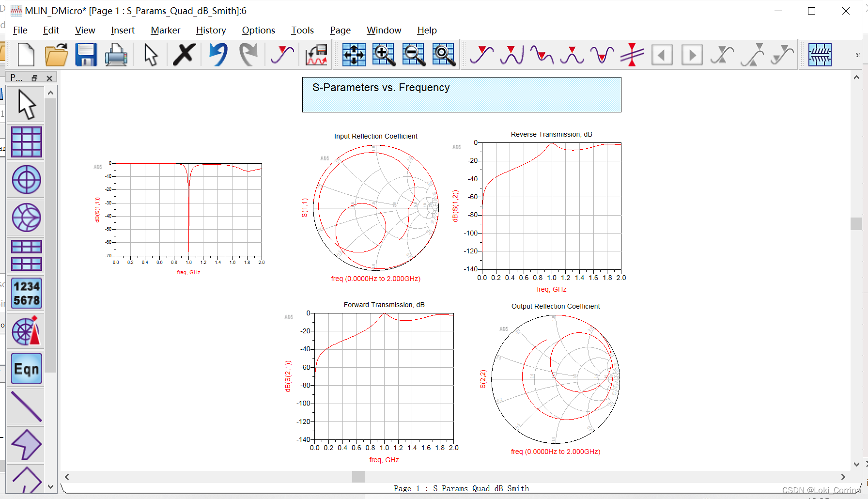
Task: Select the Reverse Transmission dB plot
Action: click(540, 212)
